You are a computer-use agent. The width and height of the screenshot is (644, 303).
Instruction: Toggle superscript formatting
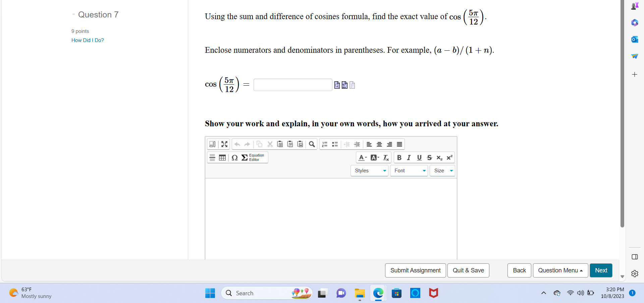[x=449, y=157]
